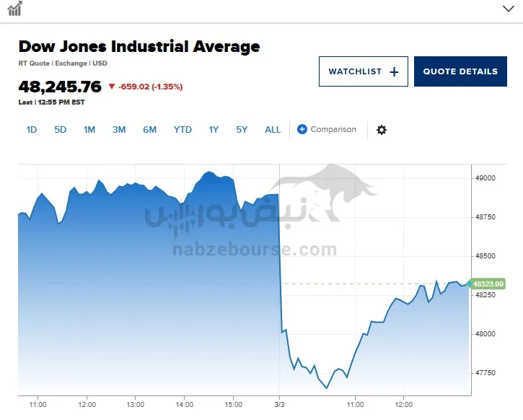
Task: Select the 1D time range
Action: click(32, 130)
